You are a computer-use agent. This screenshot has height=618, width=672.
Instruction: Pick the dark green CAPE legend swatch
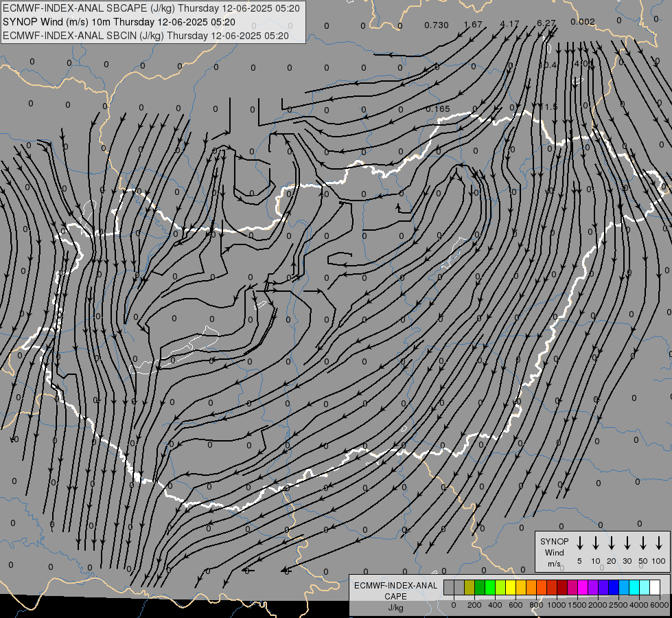(x=480, y=587)
